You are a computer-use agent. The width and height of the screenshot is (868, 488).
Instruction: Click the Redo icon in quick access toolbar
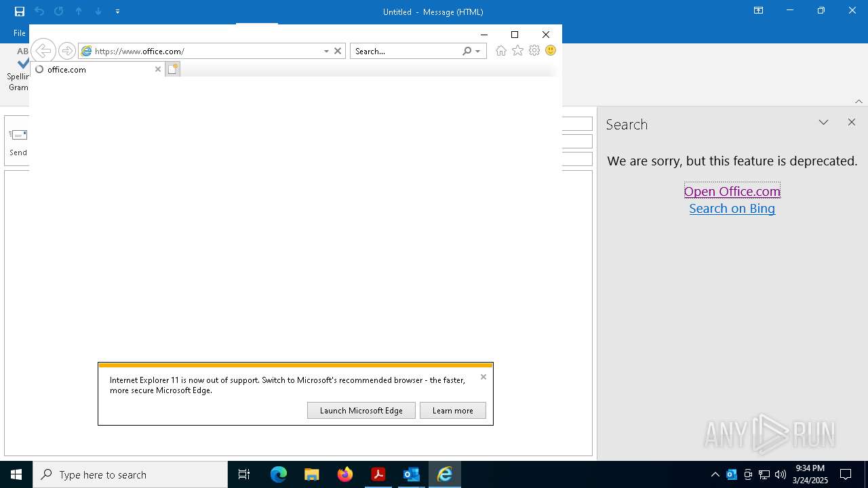click(x=59, y=12)
